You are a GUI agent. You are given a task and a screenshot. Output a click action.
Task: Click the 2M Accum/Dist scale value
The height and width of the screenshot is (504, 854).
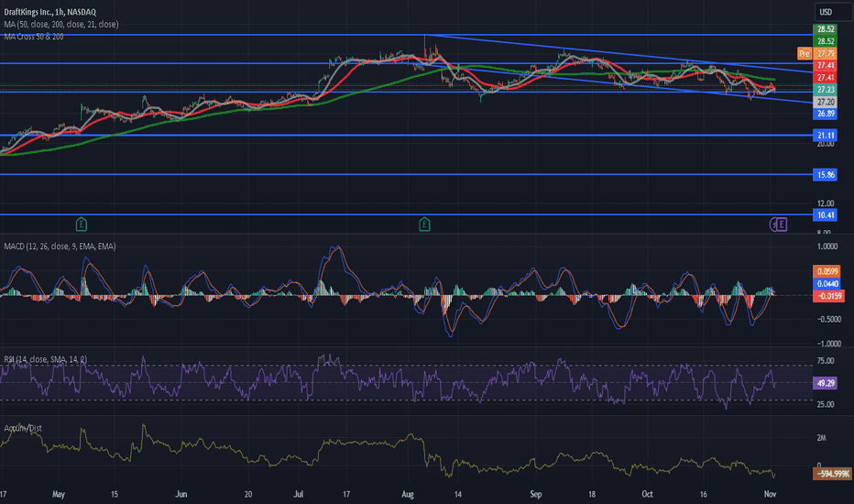tap(821, 437)
